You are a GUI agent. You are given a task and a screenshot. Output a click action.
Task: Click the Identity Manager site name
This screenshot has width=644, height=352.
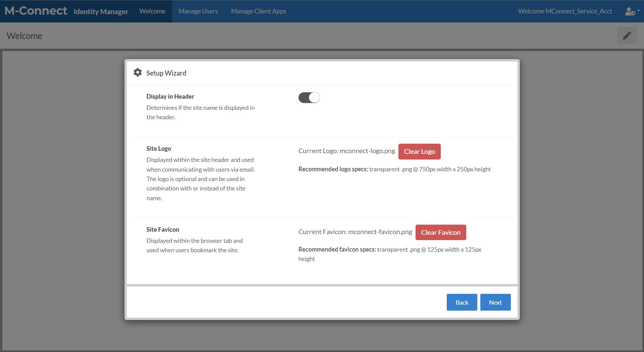pos(101,11)
